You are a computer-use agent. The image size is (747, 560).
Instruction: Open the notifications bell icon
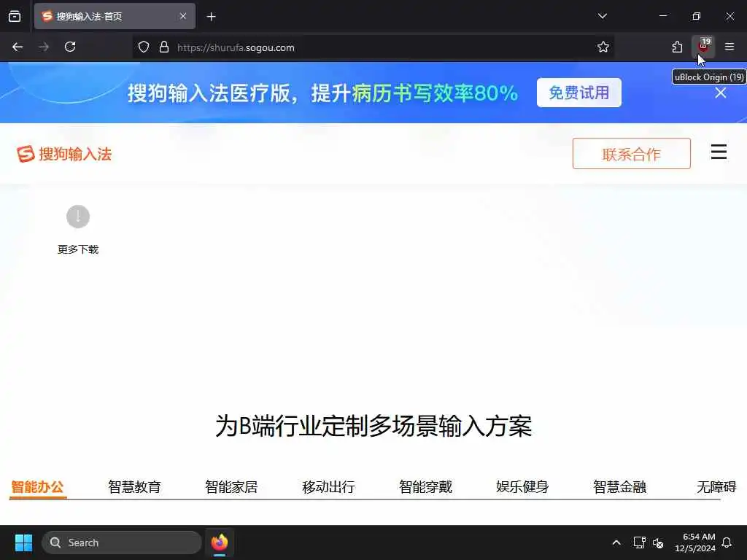point(727,542)
